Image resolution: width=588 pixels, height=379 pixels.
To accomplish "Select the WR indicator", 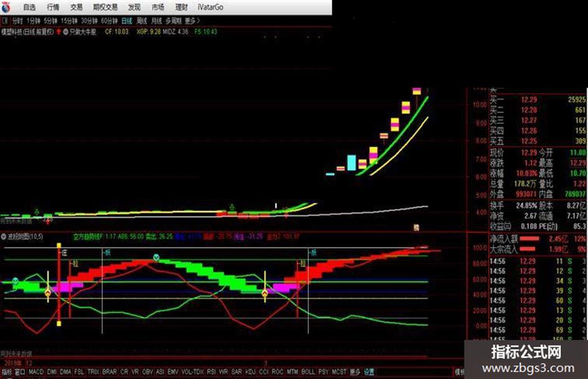I will (223, 372).
